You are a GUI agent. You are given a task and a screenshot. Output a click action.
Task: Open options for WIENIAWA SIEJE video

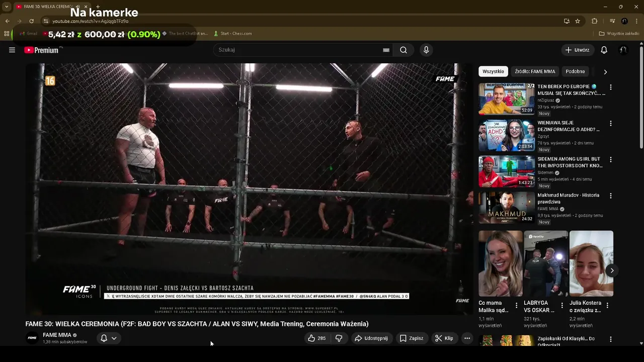pyautogui.click(x=611, y=123)
